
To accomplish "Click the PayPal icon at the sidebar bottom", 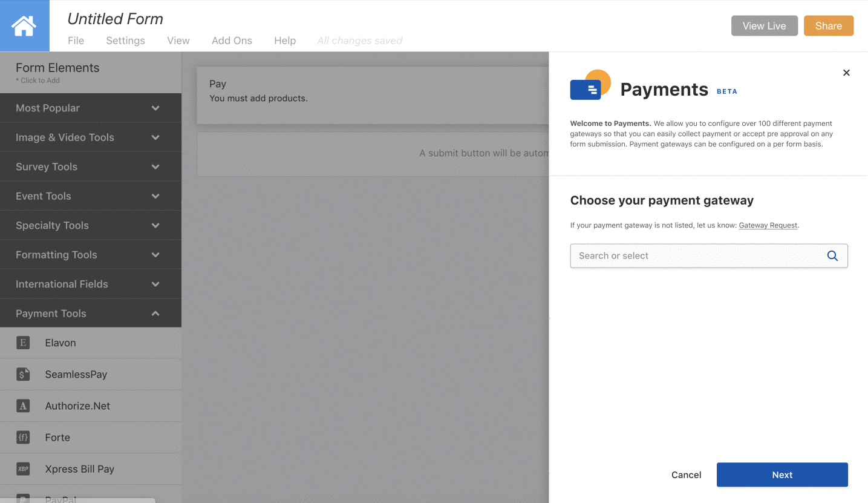I will pos(23,498).
